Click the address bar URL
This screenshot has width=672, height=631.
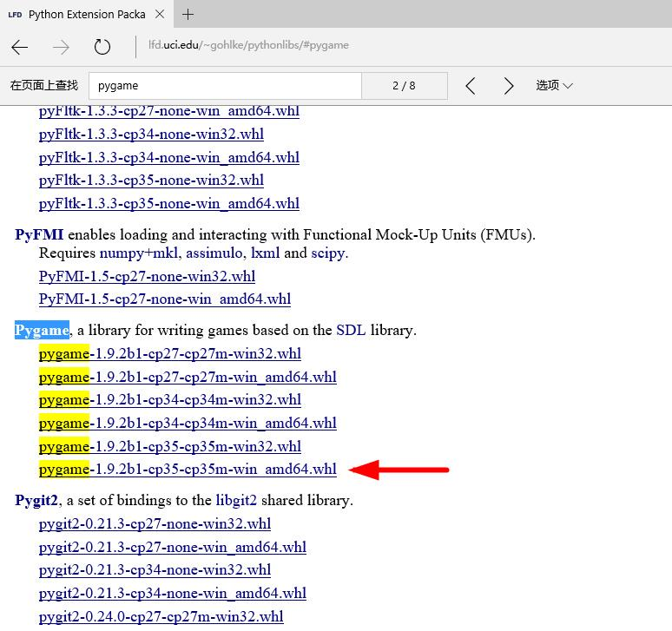248,45
